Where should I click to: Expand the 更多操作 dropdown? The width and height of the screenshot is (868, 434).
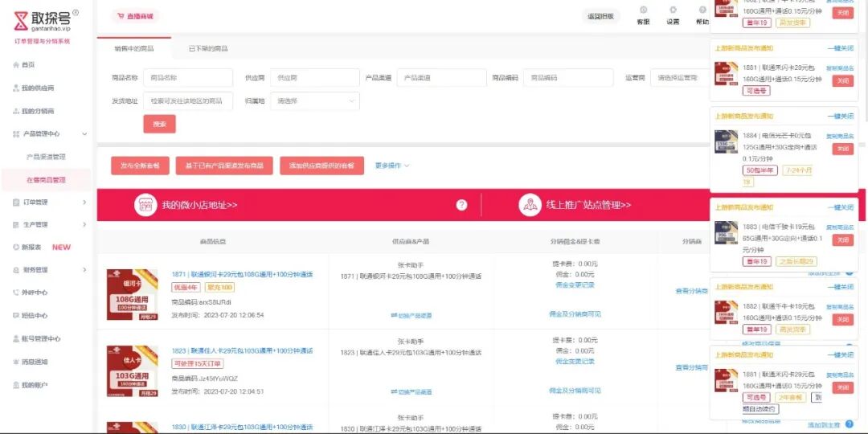pos(392,166)
